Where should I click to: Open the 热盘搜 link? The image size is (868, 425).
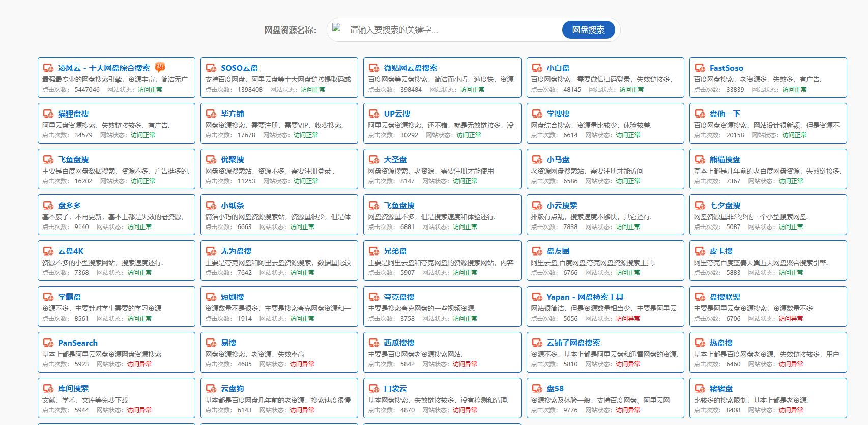[721, 343]
